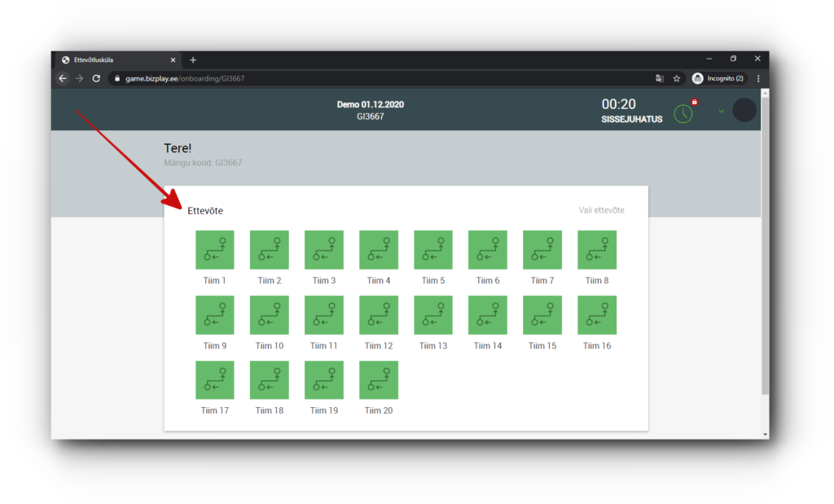Expand the green chevron user dropdown
Screen dimensions: 834x504
pyautogui.click(x=721, y=111)
